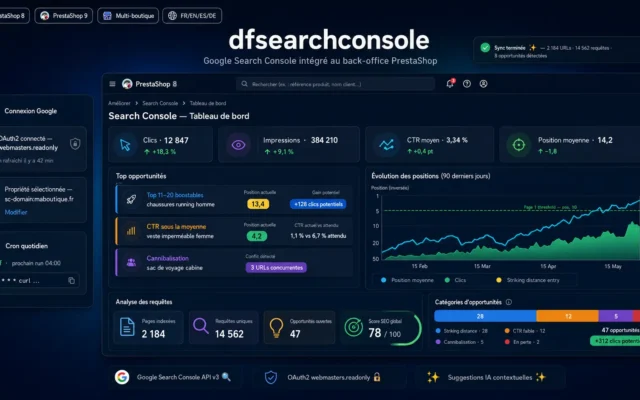
Task: Click the 4,2 position badge
Action: point(257,236)
